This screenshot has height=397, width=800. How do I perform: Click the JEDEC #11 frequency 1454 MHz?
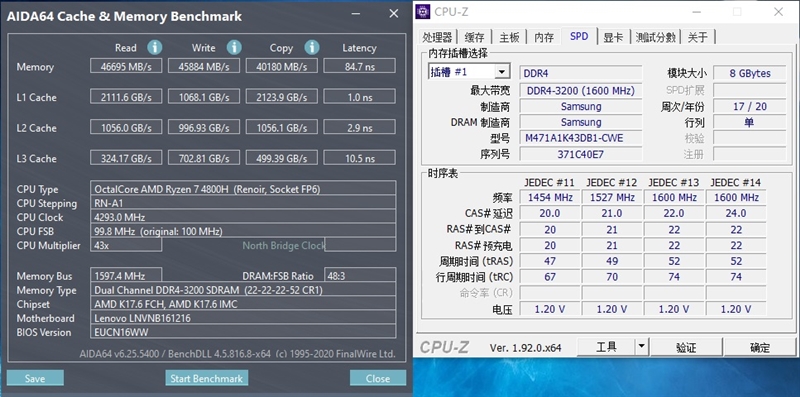tap(550, 197)
